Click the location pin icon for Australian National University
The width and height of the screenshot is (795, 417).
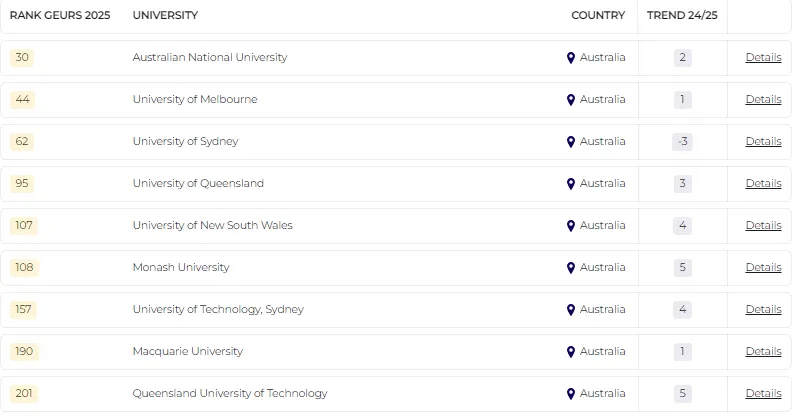click(571, 58)
